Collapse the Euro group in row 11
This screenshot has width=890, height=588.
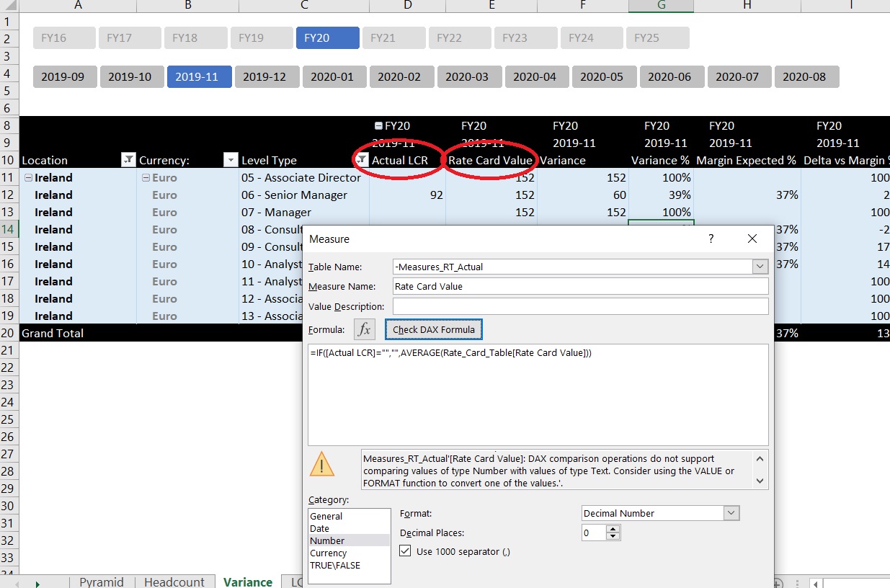coord(146,177)
